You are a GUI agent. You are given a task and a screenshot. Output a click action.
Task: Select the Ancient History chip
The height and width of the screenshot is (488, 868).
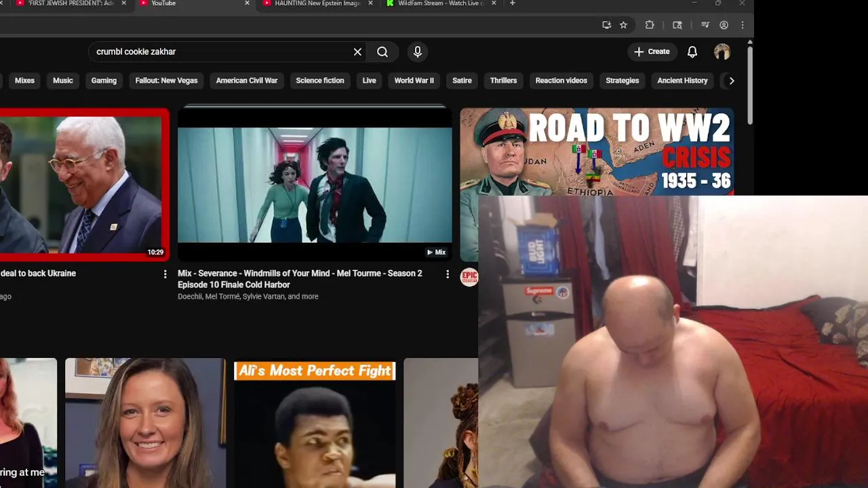[682, 81]
